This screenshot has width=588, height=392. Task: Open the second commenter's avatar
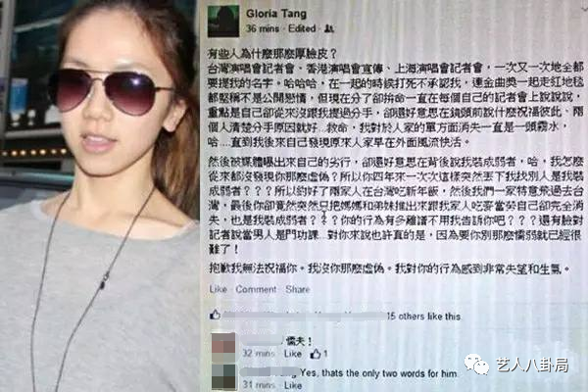(x=223, y=377)
